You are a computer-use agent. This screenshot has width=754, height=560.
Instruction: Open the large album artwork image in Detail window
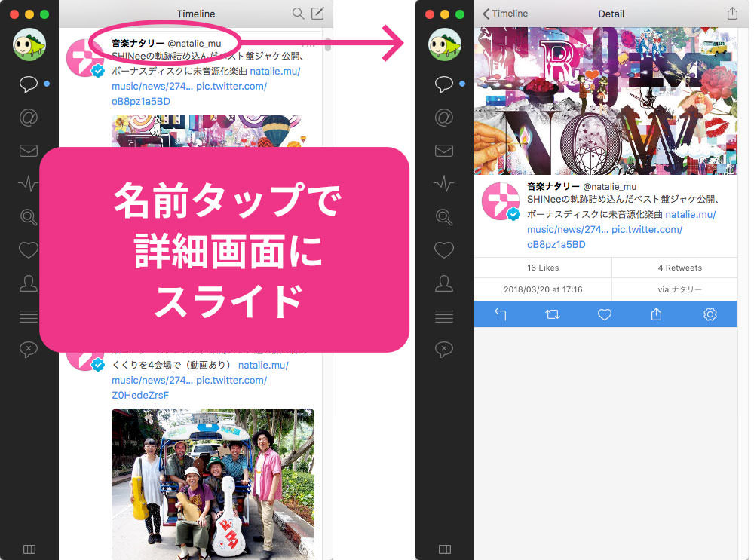606,101
